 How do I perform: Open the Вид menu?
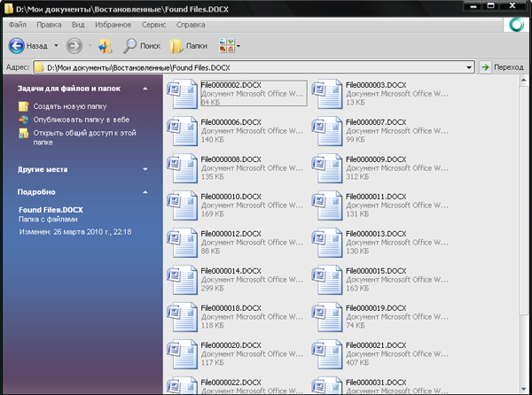click(78, 25)
